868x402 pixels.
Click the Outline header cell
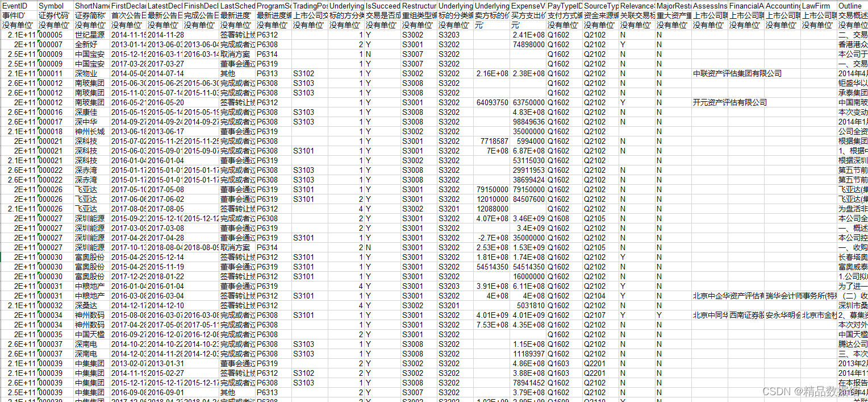pyautogui.click(x=852, y=6)
